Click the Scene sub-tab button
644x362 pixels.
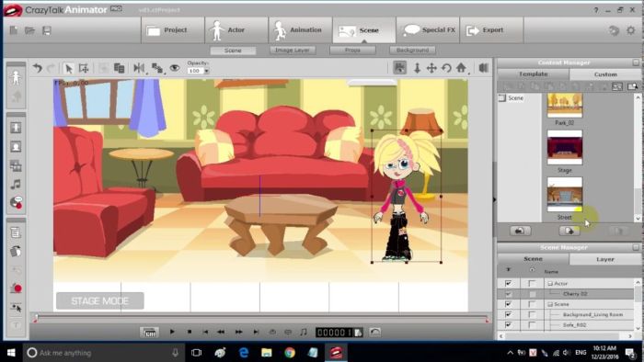pyautogui.click(x=233, y=51)
